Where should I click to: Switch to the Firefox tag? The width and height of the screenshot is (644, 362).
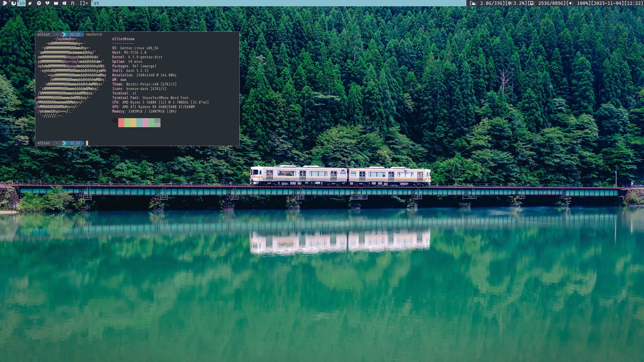[x=14, y=3]
